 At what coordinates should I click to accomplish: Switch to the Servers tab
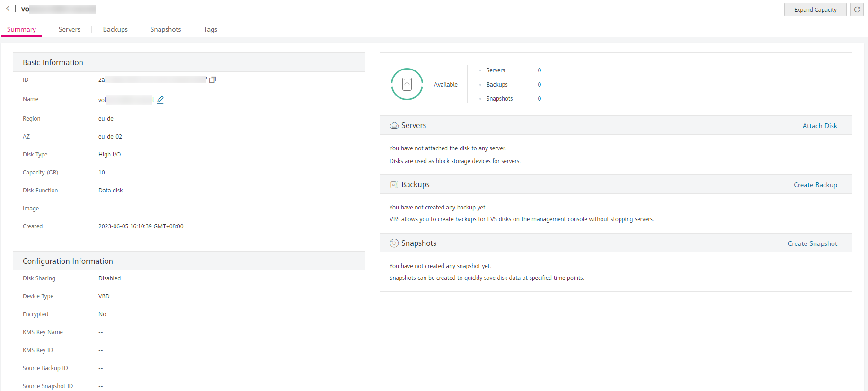[x=70, y=29]
